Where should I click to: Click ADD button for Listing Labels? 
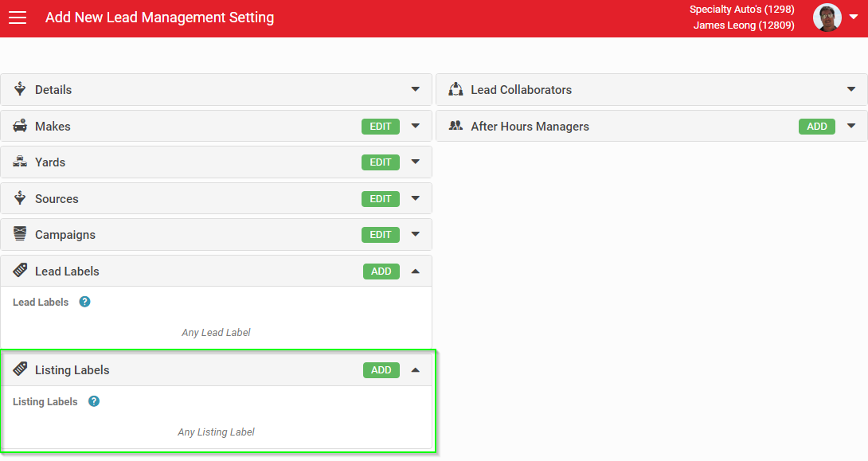381,370
